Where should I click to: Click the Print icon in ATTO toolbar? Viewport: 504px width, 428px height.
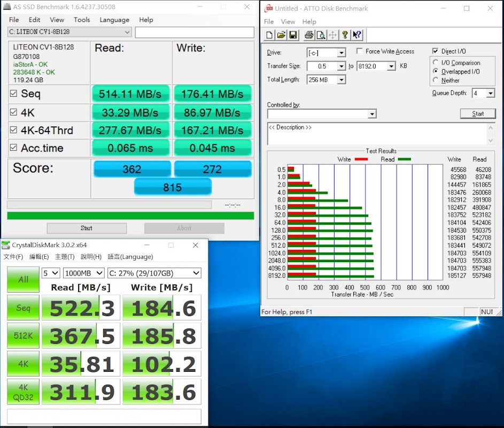309,35
